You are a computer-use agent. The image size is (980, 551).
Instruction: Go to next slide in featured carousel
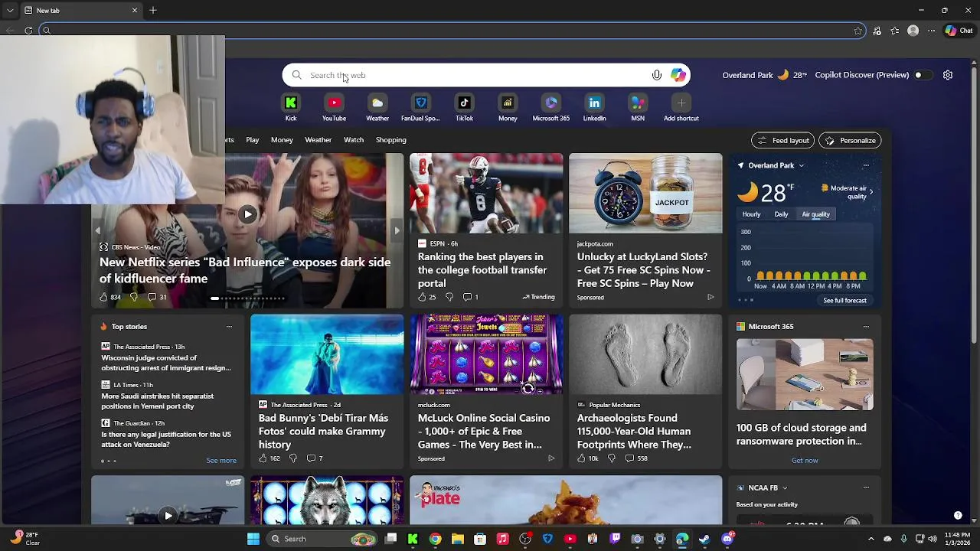[396, 230]
